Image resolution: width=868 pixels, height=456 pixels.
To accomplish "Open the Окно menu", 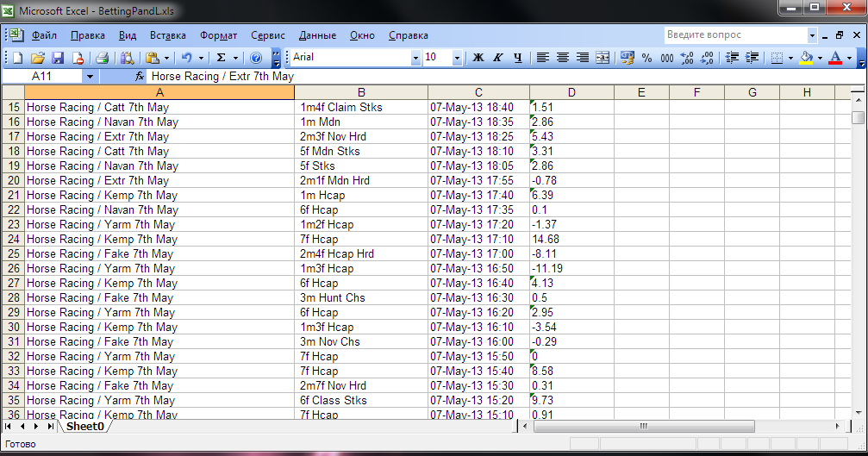I will pyautogui.click(x=362, y=35).
